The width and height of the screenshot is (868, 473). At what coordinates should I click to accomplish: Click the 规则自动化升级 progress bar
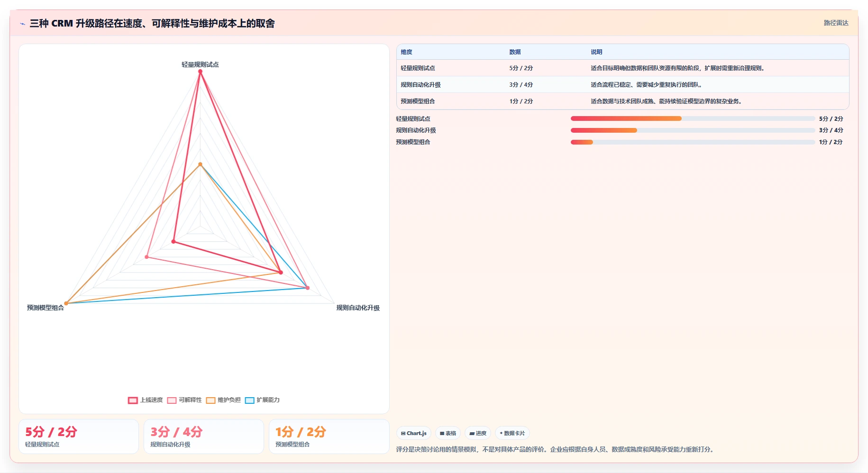693,130
